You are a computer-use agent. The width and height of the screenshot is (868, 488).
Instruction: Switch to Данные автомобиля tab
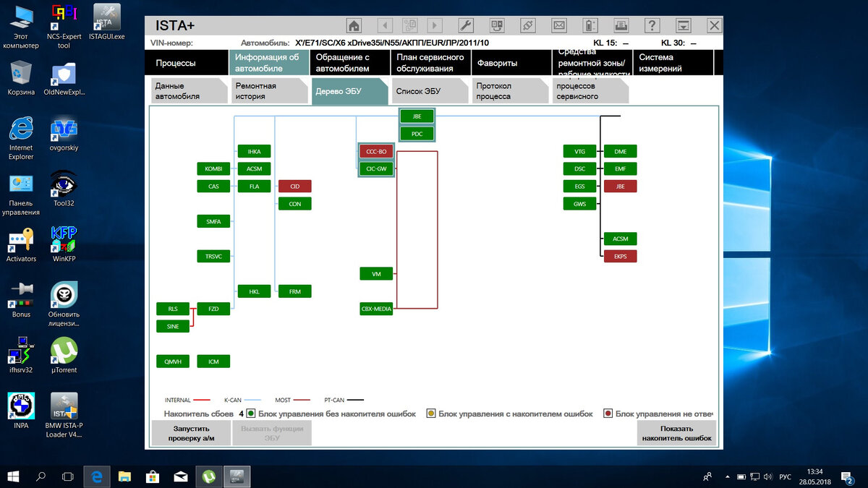tap(188, 91)
